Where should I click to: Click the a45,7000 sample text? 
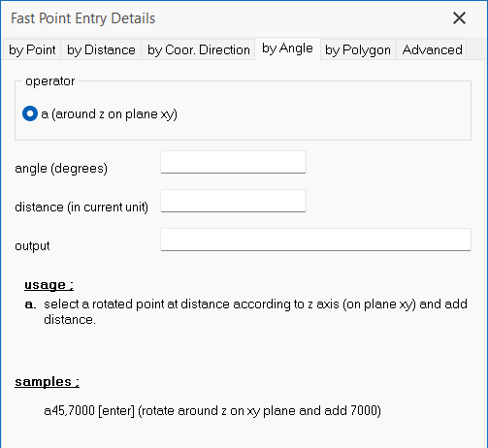212,411
